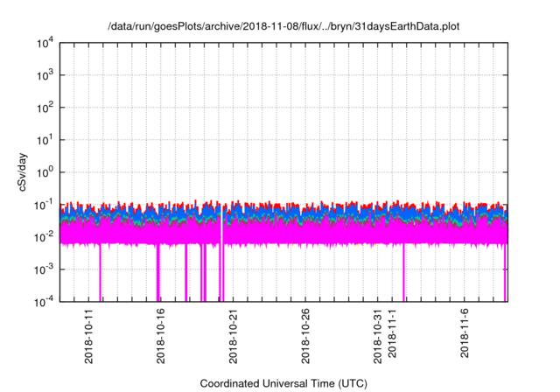Screen dimensions: 560x392
Task: Click the magenta dropout spike near 2018-11-2
Action: coord(404,273)
